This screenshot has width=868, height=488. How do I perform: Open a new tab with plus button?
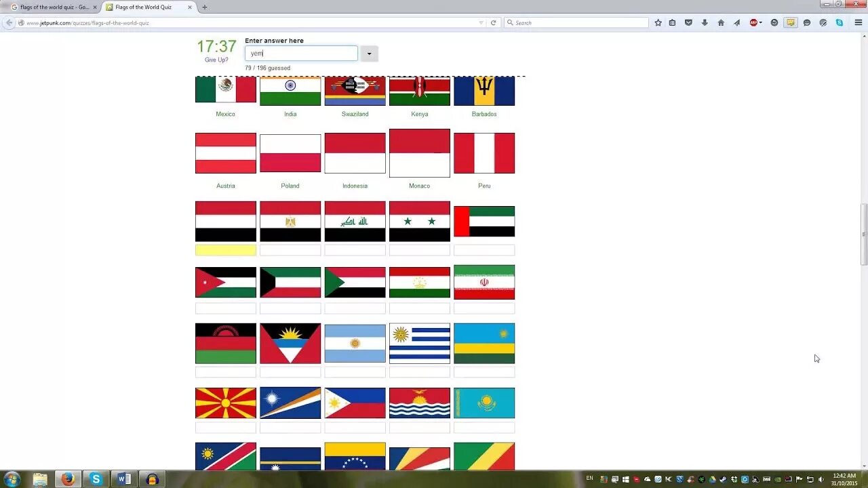[x=205, y=7]
